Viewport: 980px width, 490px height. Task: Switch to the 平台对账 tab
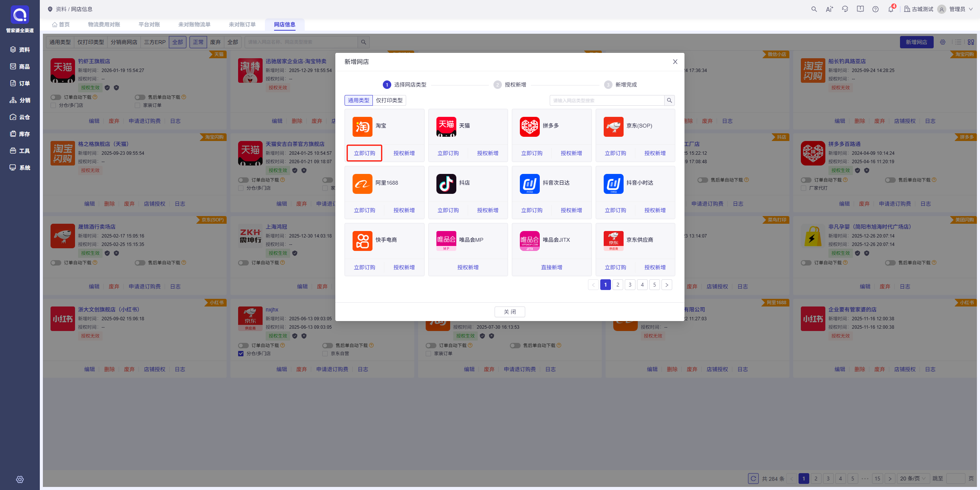click(149, 25)
